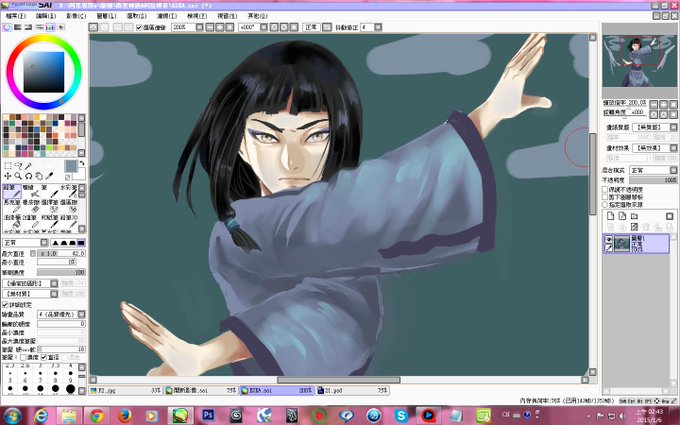Click the navigator thumbnail preview

click(639, 61)
